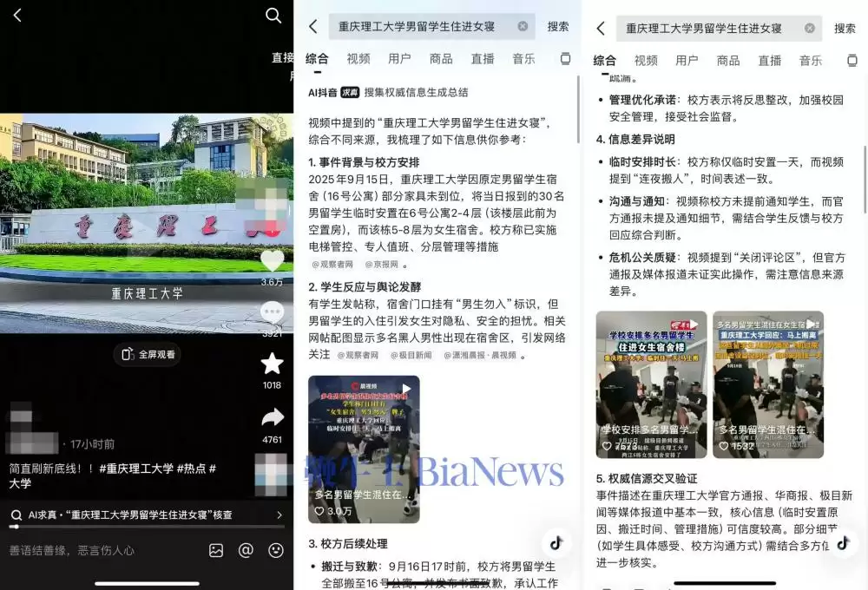Switch to the 用户 tab
Screen dimensions: 868x590
400,58
